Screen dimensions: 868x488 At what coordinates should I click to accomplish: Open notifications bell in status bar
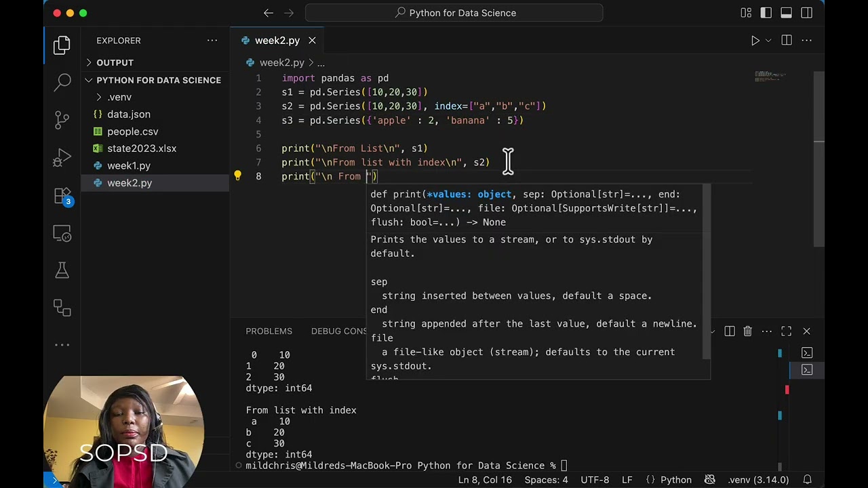pos(807,480)
